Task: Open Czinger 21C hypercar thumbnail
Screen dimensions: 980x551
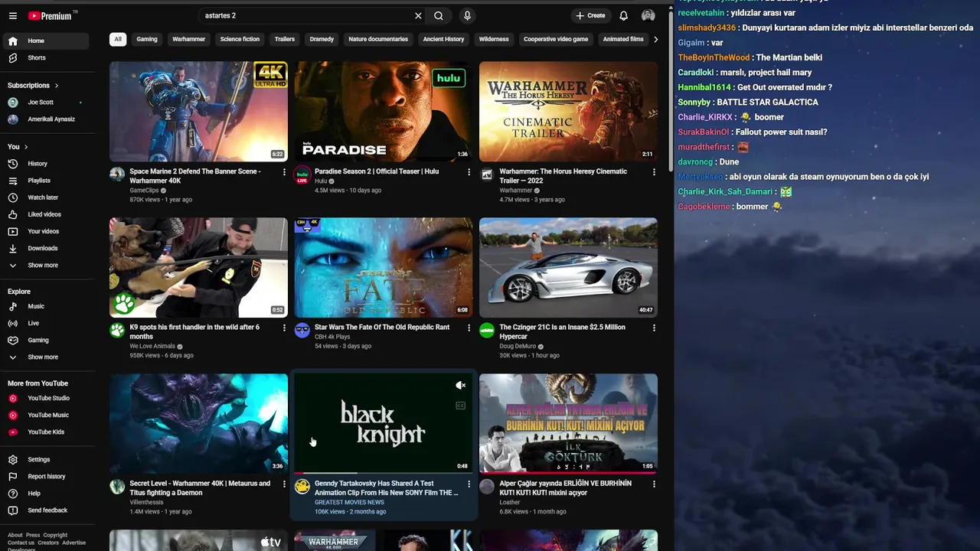Action: [568, 268]
